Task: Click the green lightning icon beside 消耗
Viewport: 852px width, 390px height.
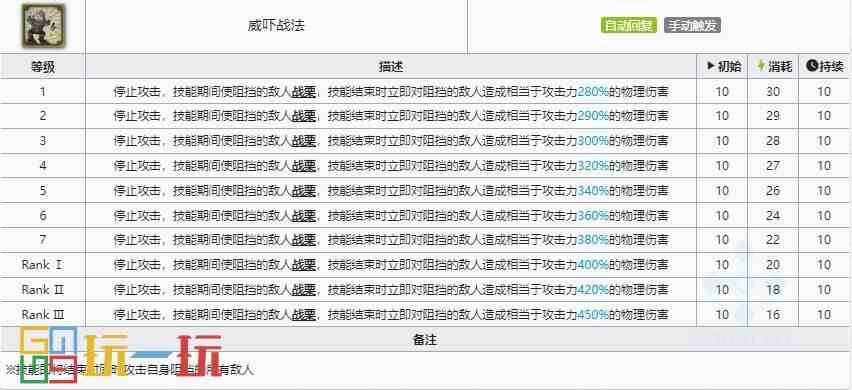Action: 761,66
